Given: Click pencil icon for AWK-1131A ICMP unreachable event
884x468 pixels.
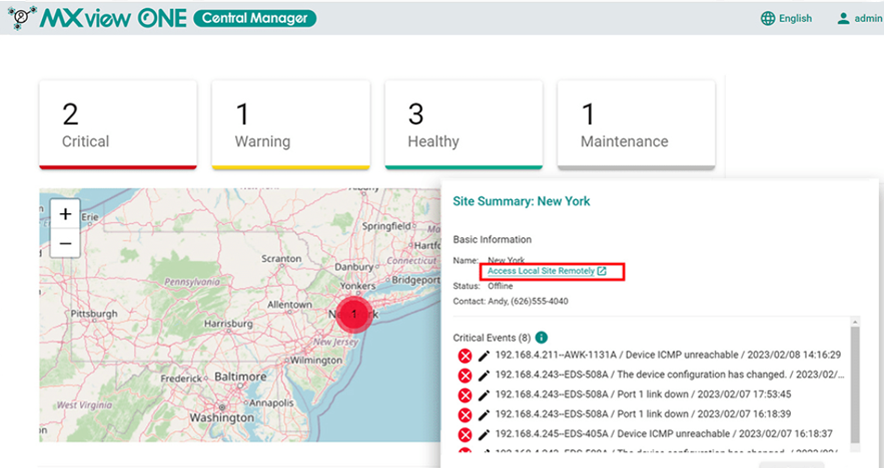Looking at the screenshot, I should pos(484,356).
